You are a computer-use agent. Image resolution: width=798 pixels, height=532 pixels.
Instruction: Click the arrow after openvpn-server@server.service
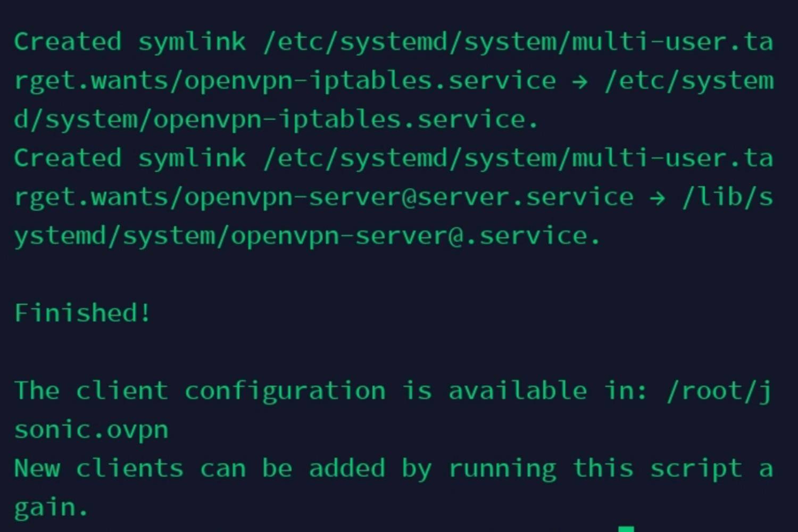[x=658, y=198]
